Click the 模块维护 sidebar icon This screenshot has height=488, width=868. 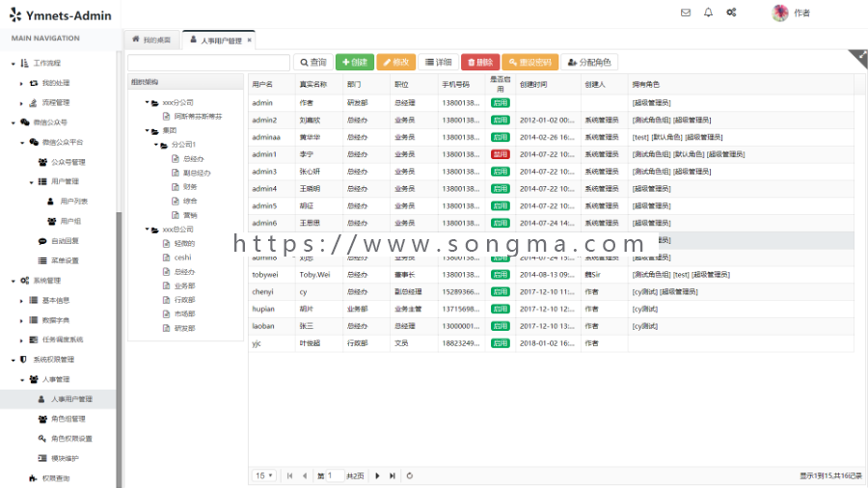pos(42,458)
